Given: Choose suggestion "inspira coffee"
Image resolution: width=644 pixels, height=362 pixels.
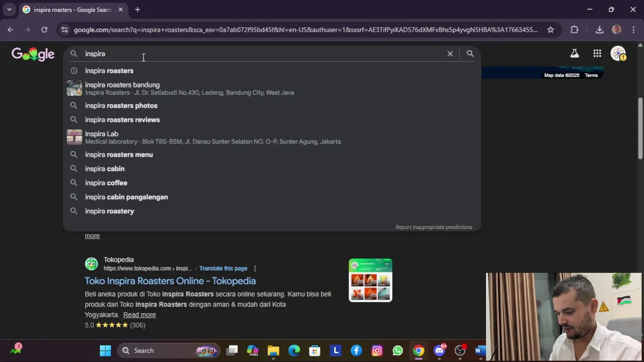Looking at the screenshot, I should click(x=272, y=183).
